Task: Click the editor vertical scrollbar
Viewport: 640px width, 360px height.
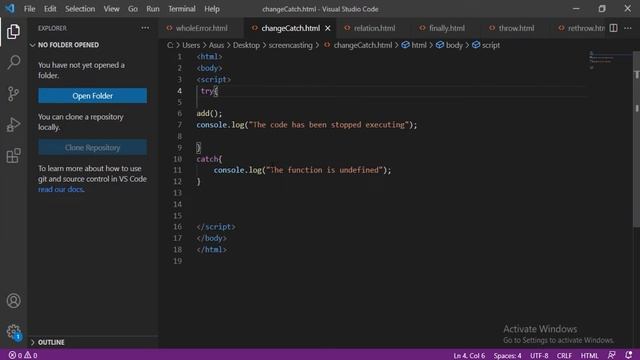Action: [636, 139]
